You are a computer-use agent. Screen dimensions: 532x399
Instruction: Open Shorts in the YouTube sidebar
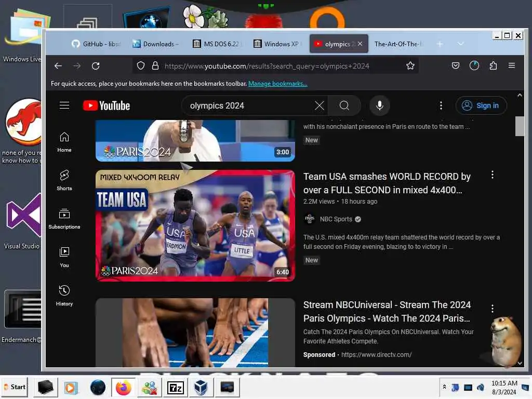[64, 180]
